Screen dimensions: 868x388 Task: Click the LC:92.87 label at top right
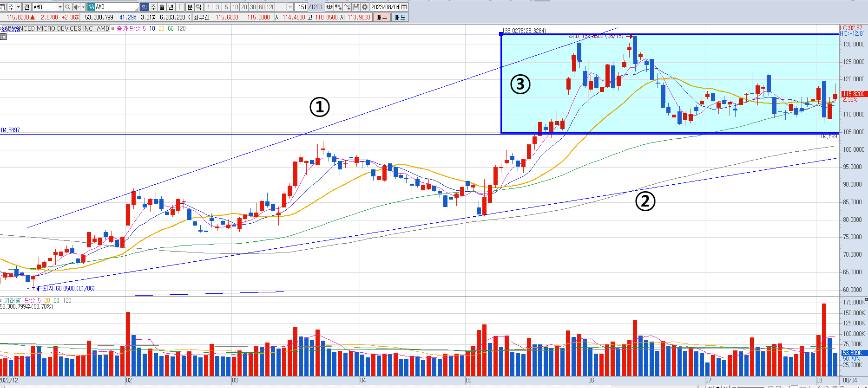pos(851,28)
